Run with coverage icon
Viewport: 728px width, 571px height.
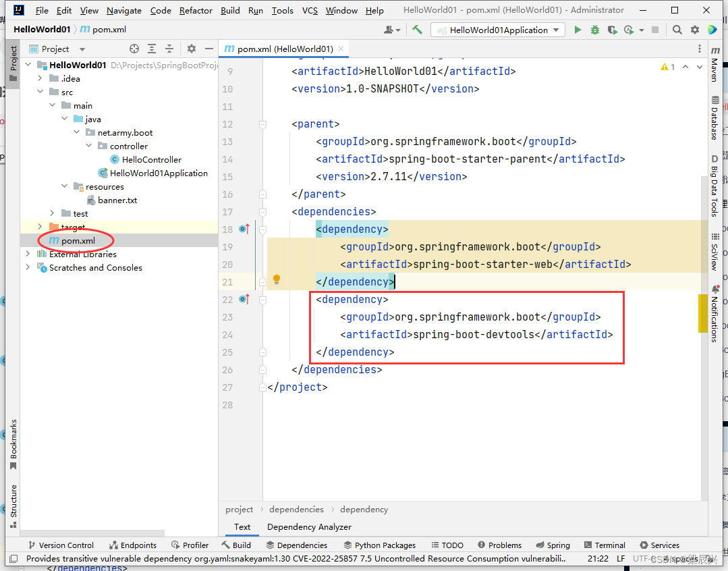[613, 30]
